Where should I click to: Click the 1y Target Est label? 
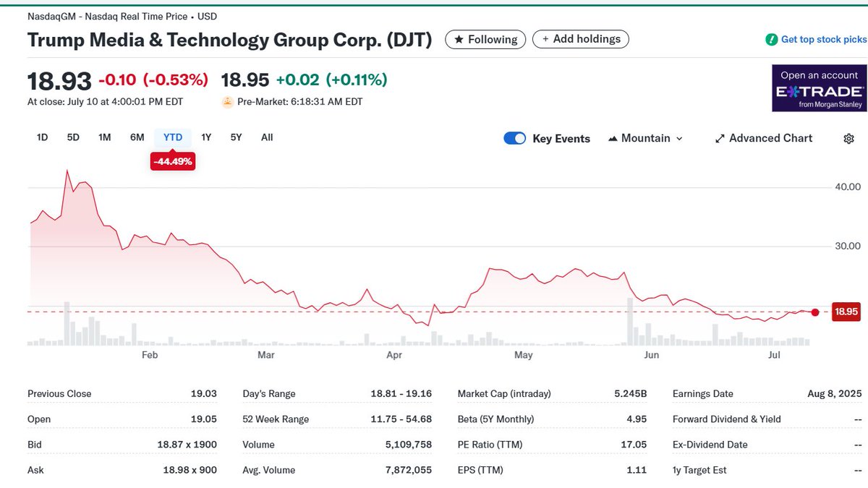point(699,470)
